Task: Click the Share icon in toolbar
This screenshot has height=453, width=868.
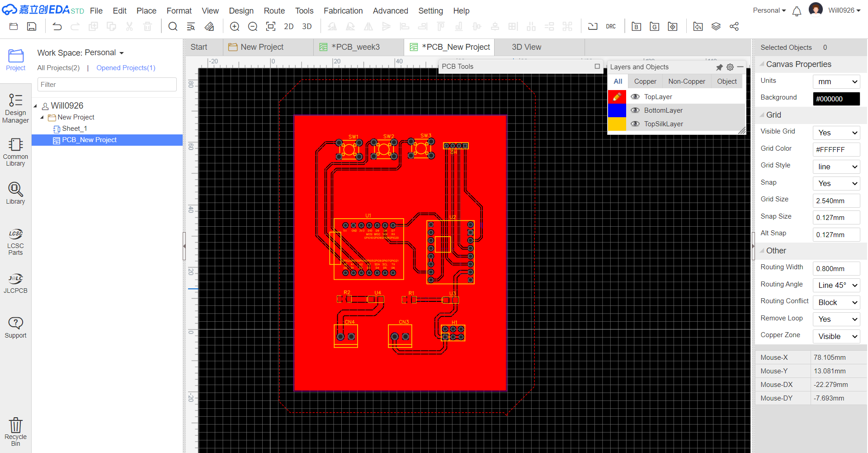Action: tap(734, 27)
